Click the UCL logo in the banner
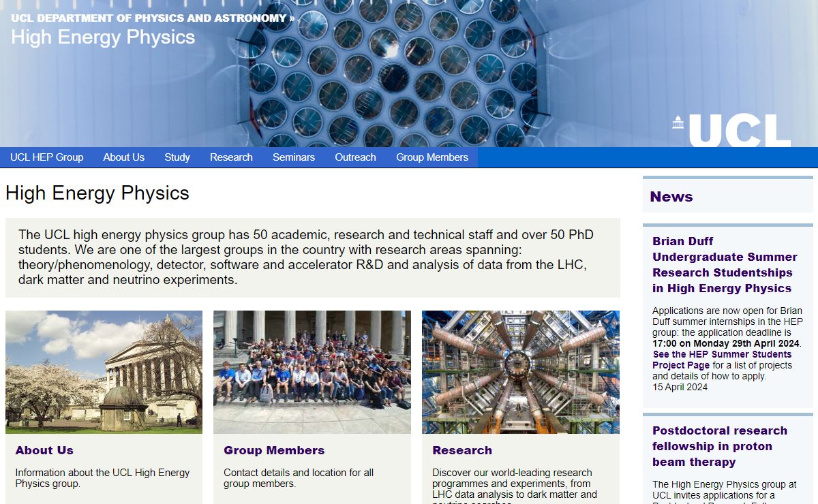Screen dimensions: 818x504 coord(732,129)
